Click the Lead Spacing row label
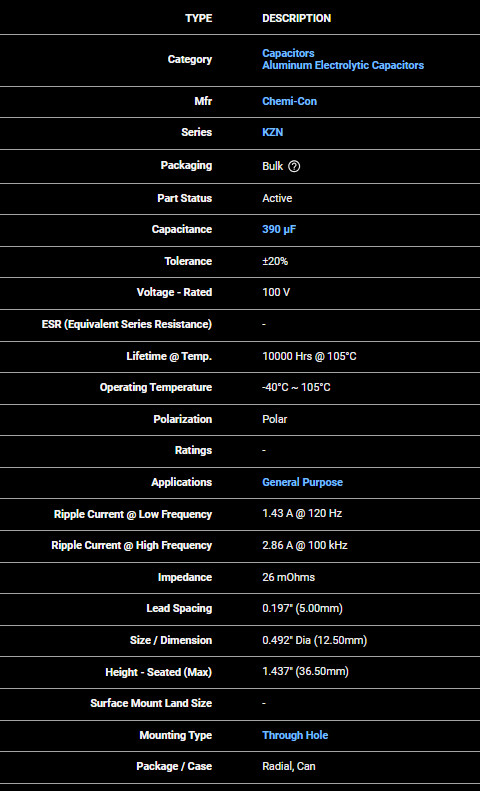Screen dimensions: 480x791 click(179, 608)
